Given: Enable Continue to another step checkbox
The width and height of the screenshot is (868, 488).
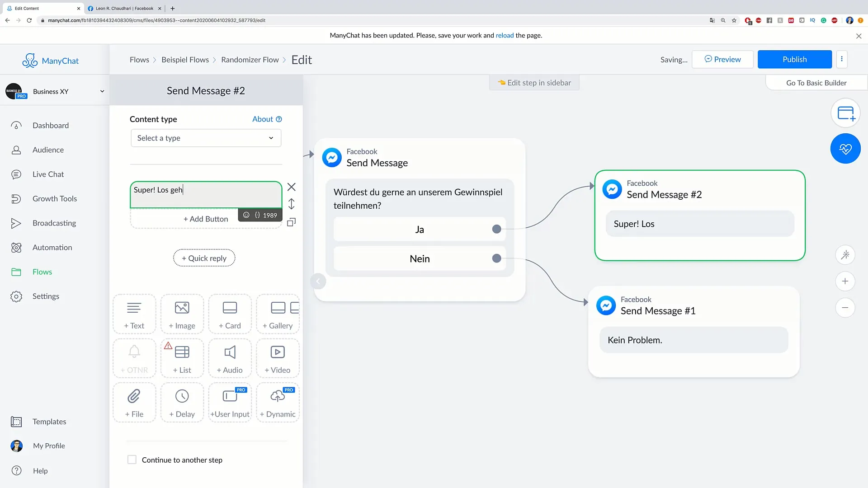Looking at the screenshot, I should click(x=131, y=460).
